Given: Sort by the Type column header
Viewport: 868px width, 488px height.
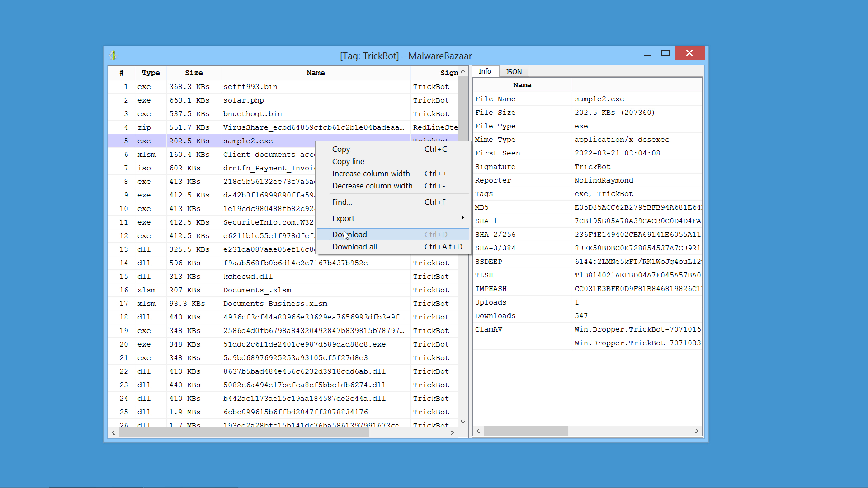Looking at the screenshot, I should coord(151,73).
